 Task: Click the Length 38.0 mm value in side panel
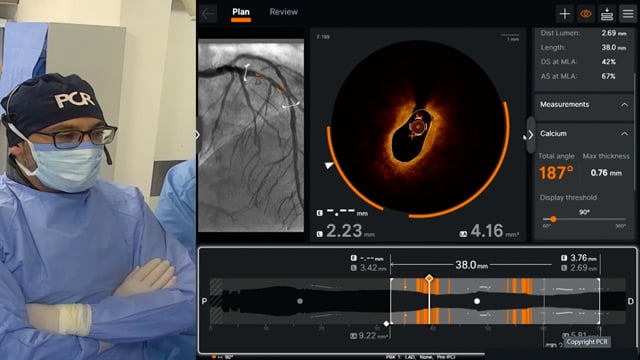pyautogui.click(x=614, y=47)
